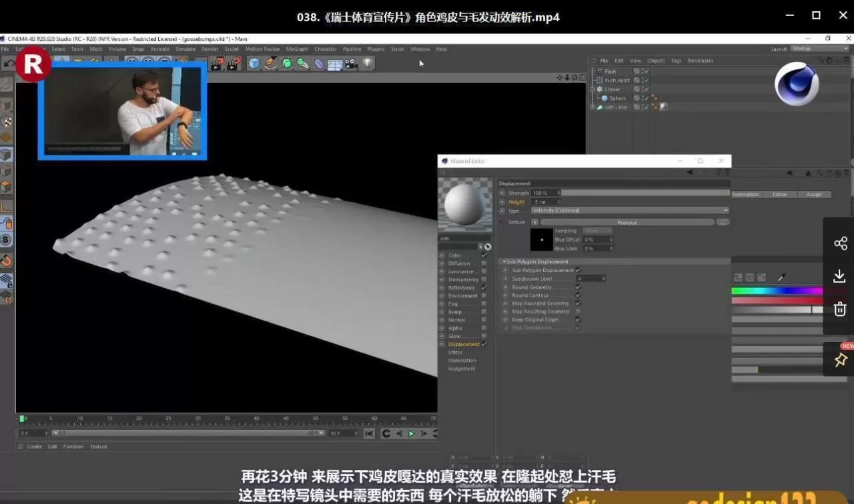Uncheck Round Geometry in Sub Polygon Displacement

coord(578,287)
